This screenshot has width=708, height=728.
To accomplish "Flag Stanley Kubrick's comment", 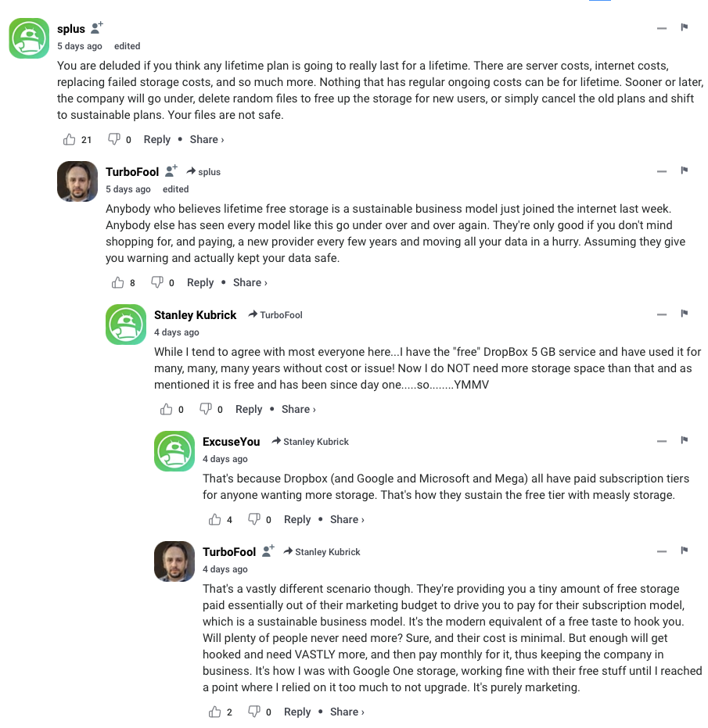I will (684, 314).
